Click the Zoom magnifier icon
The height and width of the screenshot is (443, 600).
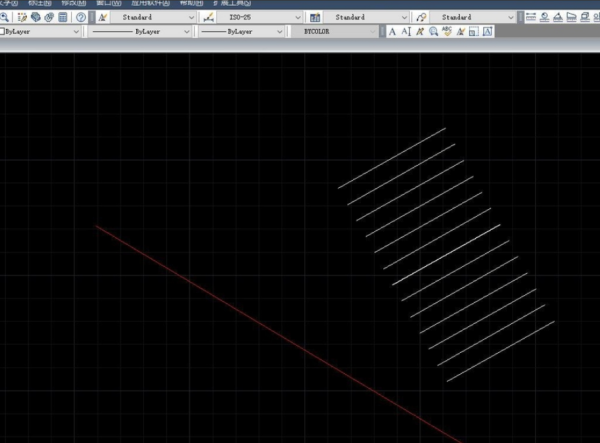click(4, 17)
